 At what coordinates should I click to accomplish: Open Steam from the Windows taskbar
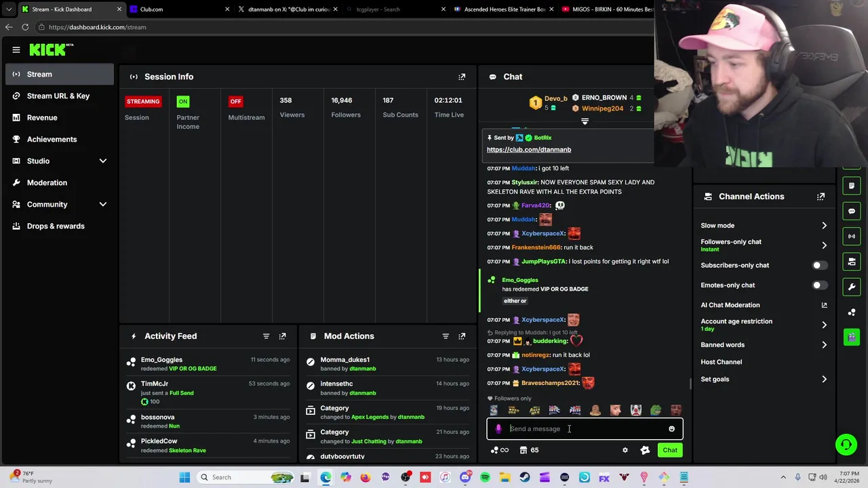pyautogui.click(x=524, y=477)
